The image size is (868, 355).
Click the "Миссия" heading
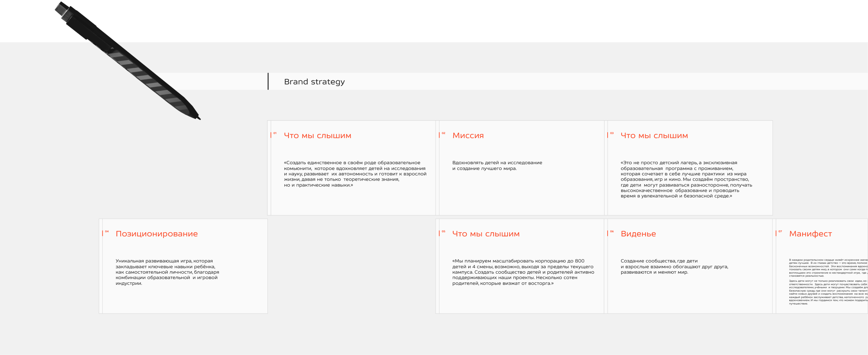[468, 136]
